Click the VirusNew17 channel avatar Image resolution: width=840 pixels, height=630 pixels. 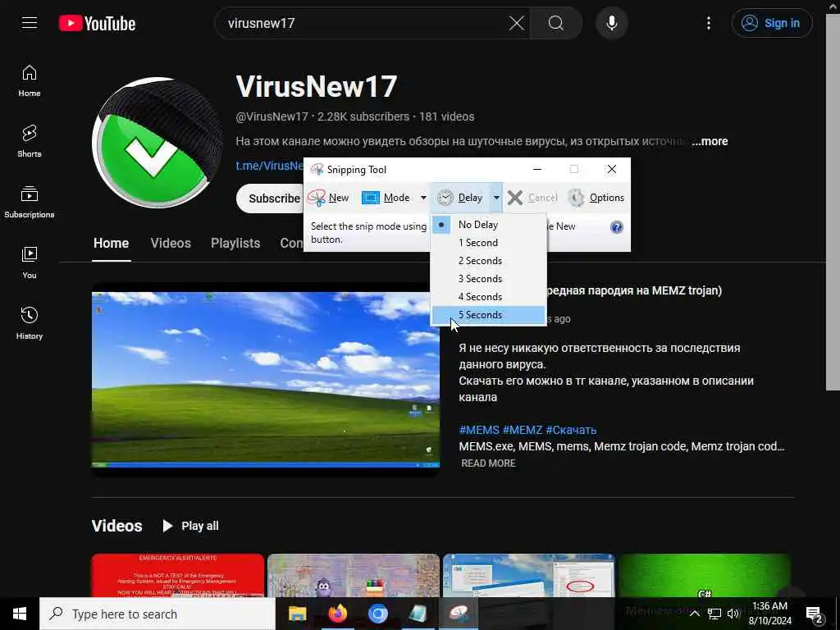click(x=157, y=143)
